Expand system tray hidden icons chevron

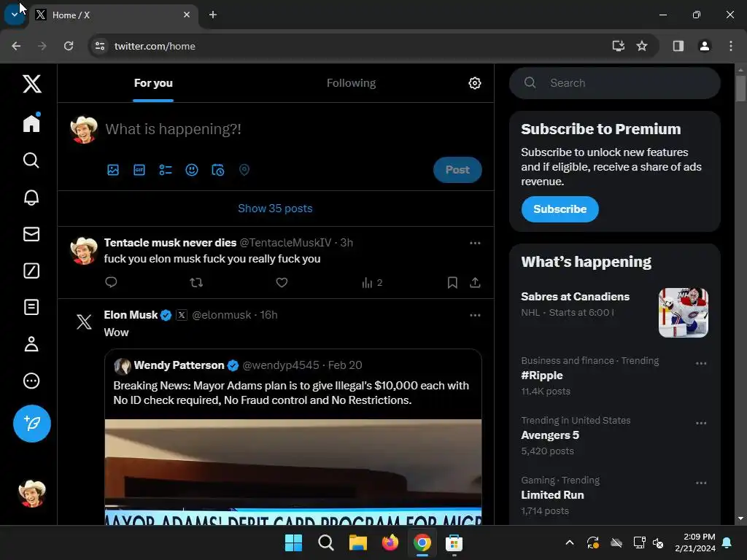tap(569, 542)
